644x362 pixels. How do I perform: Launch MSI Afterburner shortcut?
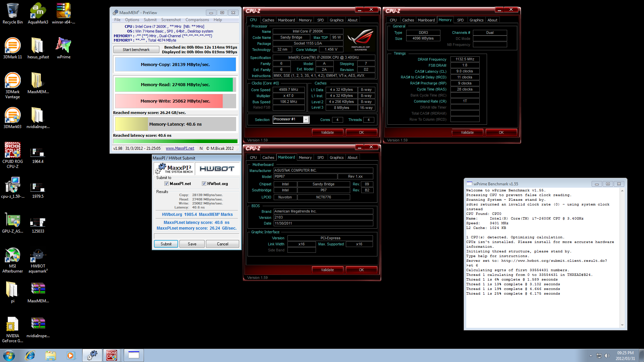[12, 260]
